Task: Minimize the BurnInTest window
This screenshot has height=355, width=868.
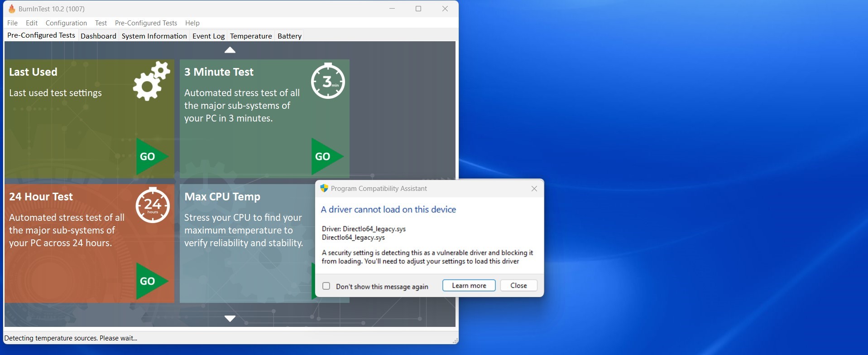Action: coord(392,9)
